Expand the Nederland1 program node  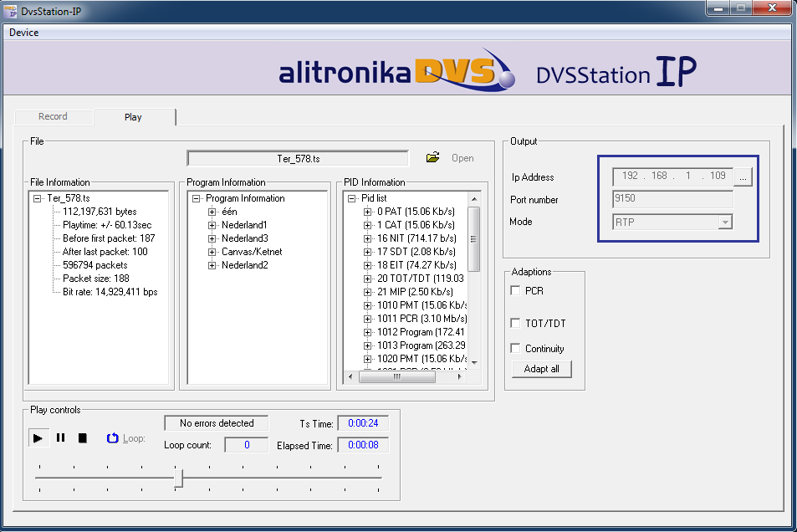[212, 225]
